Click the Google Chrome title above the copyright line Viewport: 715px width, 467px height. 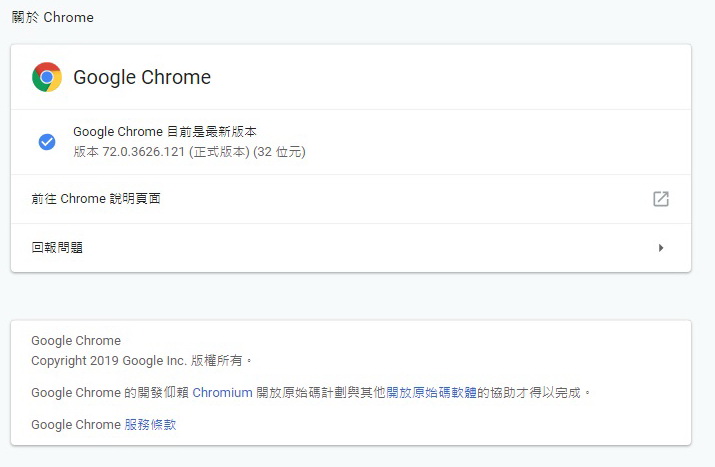(x=76, y=341)
